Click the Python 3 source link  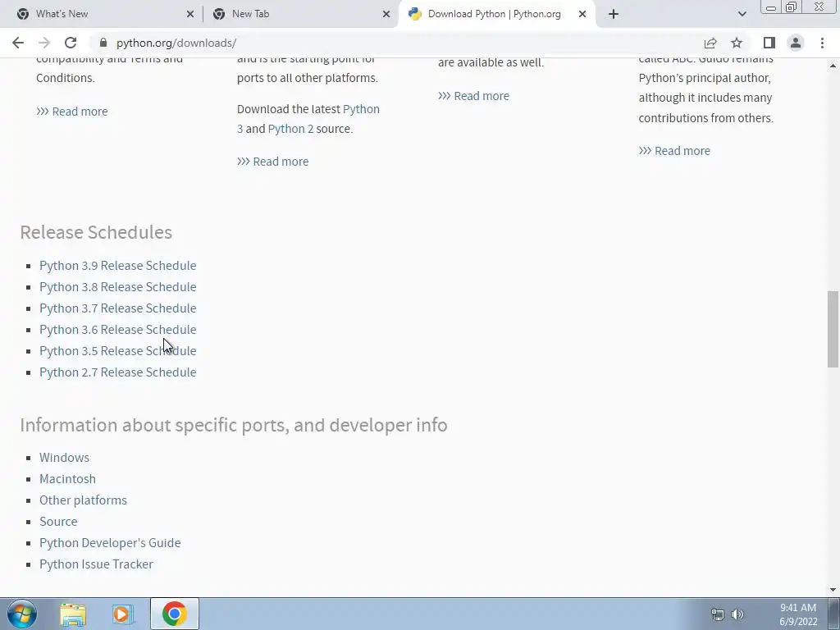pos(361,109)
